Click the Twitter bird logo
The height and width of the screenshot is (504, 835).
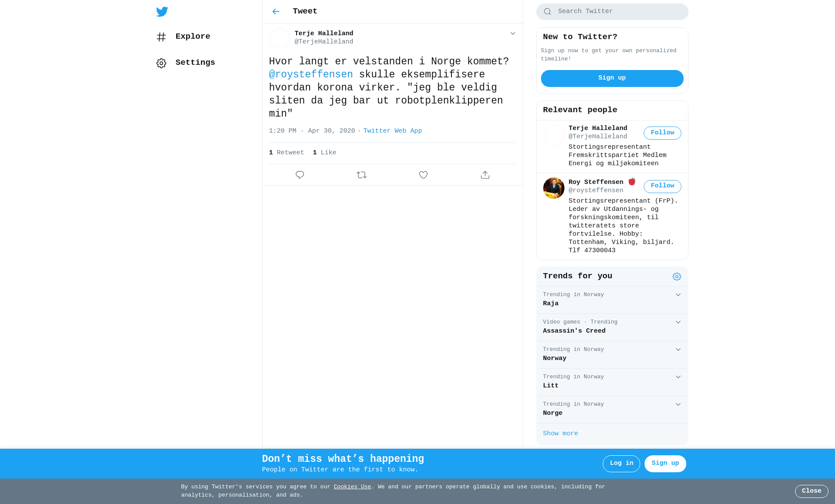click(x=162, y=12)
